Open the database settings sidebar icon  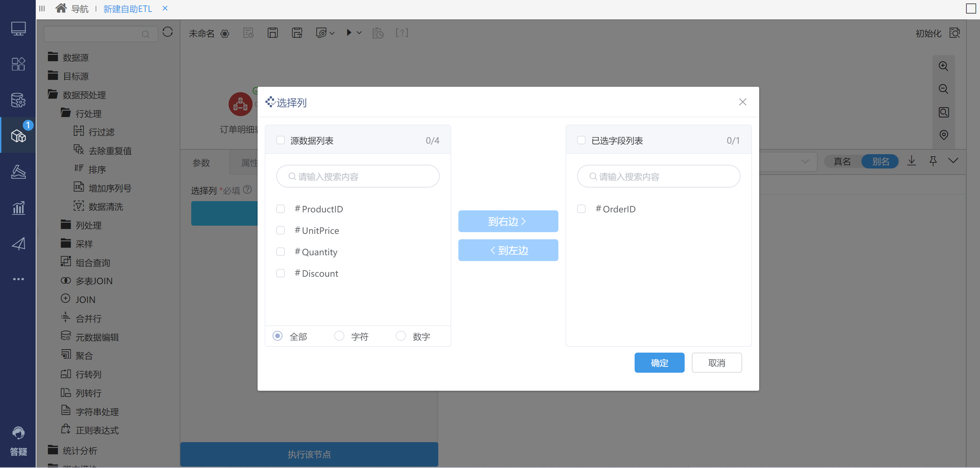click(18, 100)
